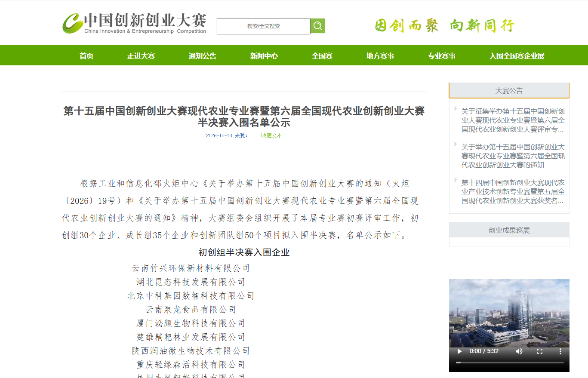Click the video time display 0:00 / 5:32
Viewport: 588px width, 378px height.
pos(484,351)
